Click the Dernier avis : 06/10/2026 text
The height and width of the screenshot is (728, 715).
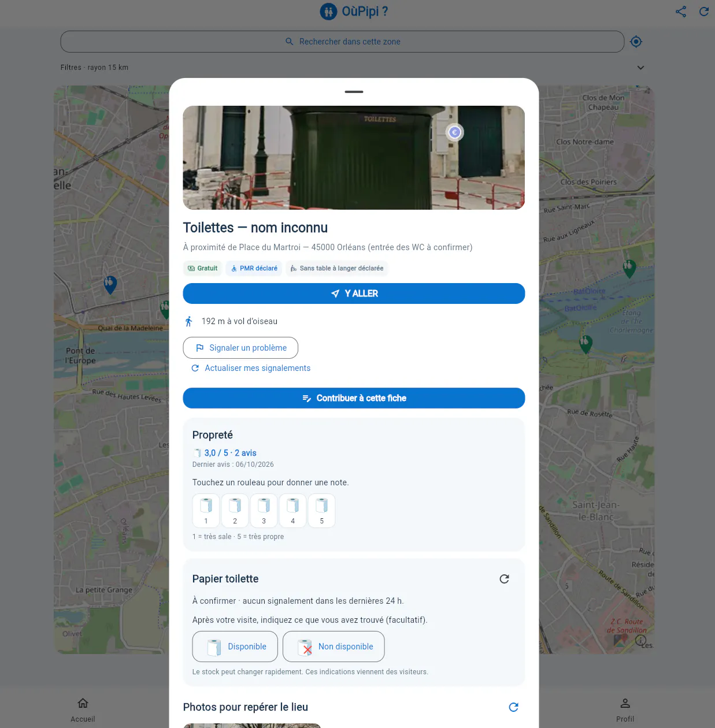233,465
